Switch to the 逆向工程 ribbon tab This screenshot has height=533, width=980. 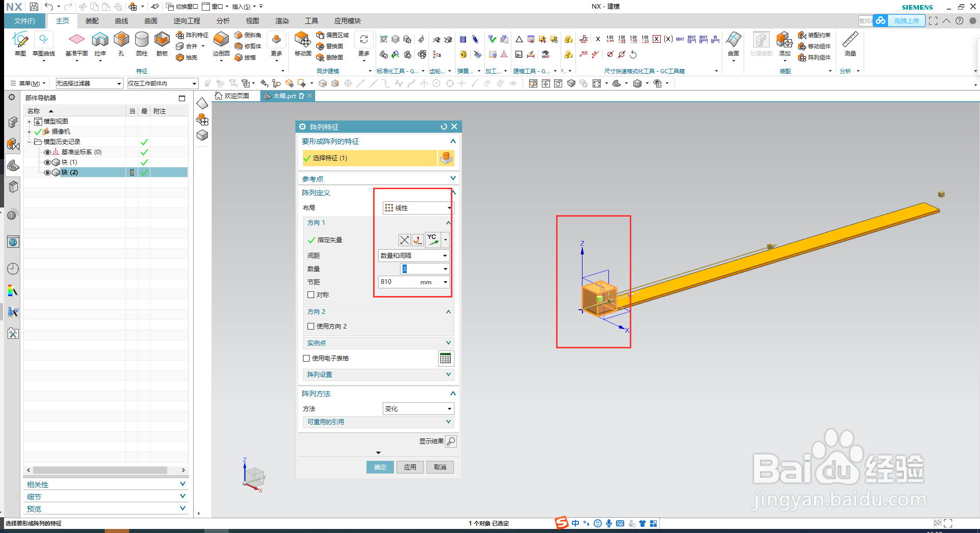tap(187, 21)
